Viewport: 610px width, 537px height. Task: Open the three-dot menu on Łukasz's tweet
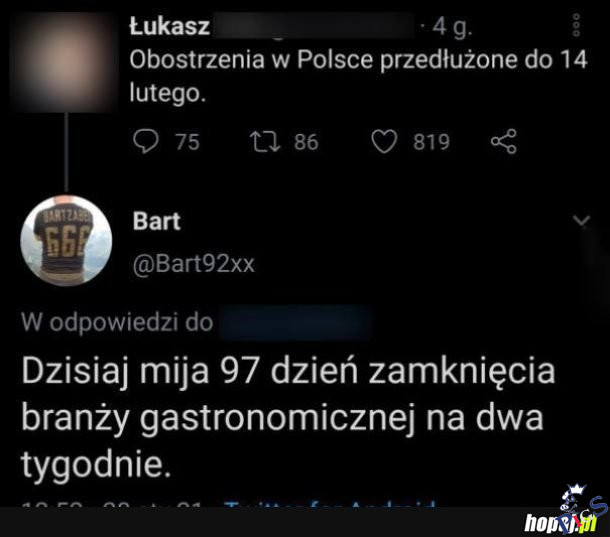pos(577,25)
